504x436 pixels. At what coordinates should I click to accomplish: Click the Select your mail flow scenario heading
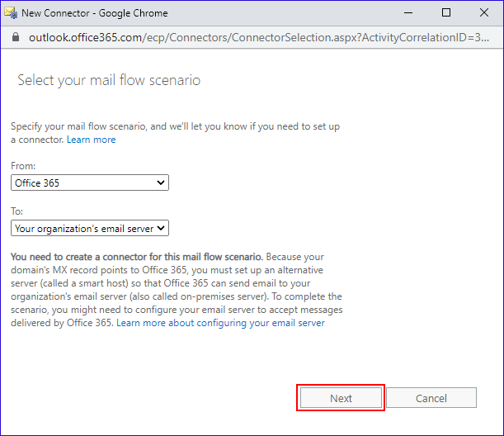(x=109, y=81)
